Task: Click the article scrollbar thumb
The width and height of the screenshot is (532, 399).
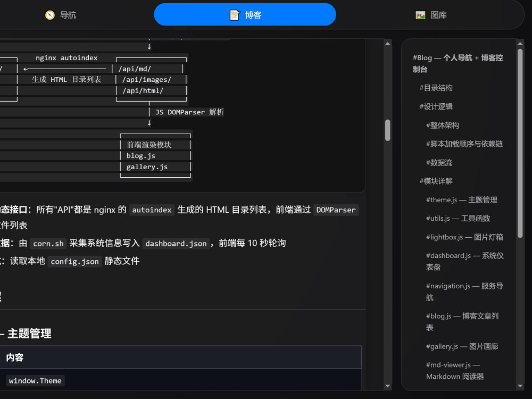Action: [388, 130]
